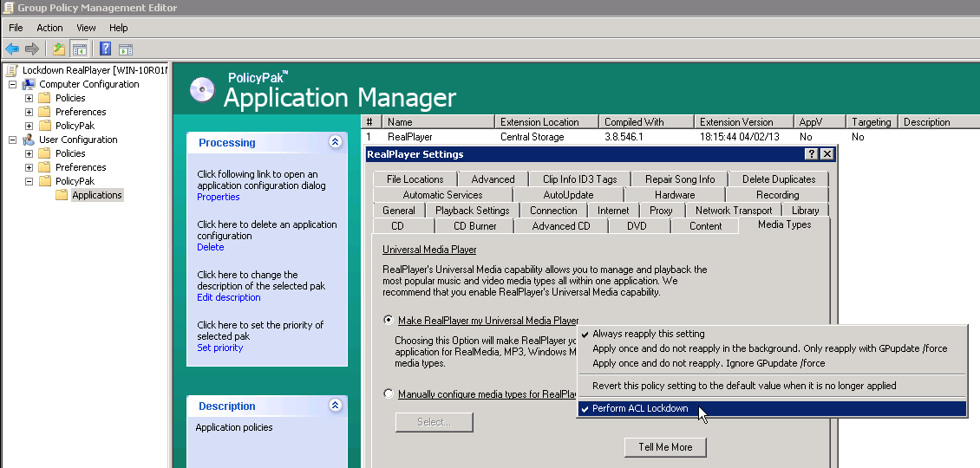Choose Revert this policy setting to default
Screen dimensions: 980x468
coord(772,386)
